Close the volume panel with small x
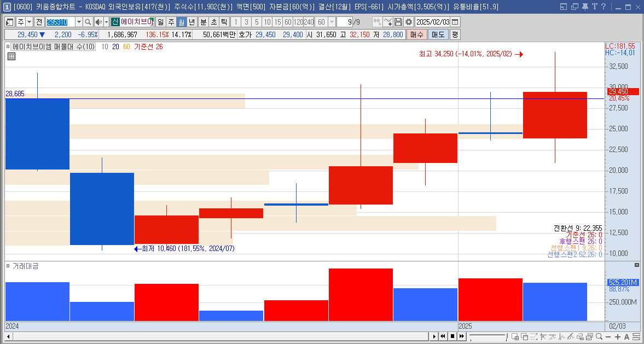644x344 pixels. point(637,265)
